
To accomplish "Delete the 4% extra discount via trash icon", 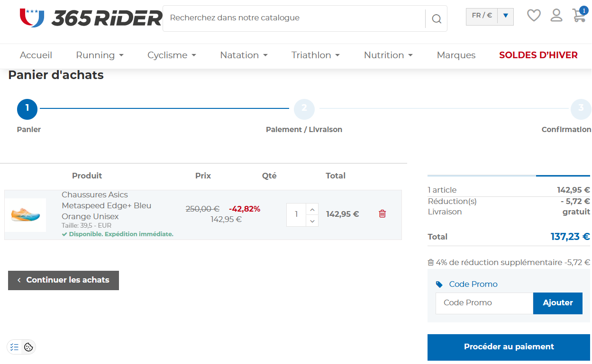I will [431, 262].
